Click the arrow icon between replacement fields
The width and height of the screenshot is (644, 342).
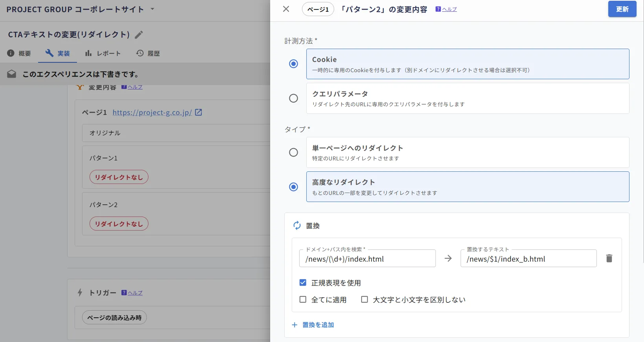tap(448, 258)
